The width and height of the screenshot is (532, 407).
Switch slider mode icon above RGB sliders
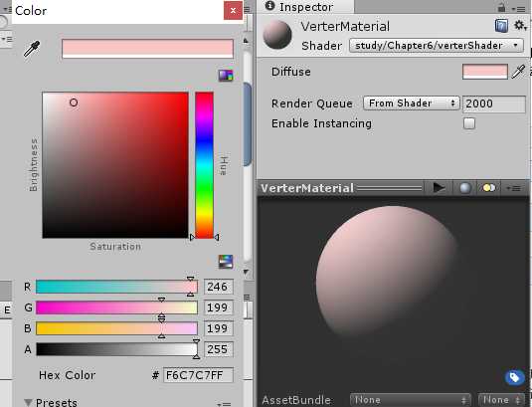pos(226,262)
